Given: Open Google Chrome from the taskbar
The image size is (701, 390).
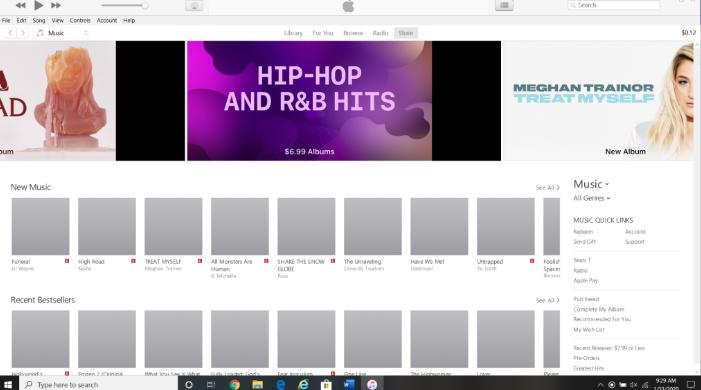Looking at the screenshot, I should pos(234,384).
